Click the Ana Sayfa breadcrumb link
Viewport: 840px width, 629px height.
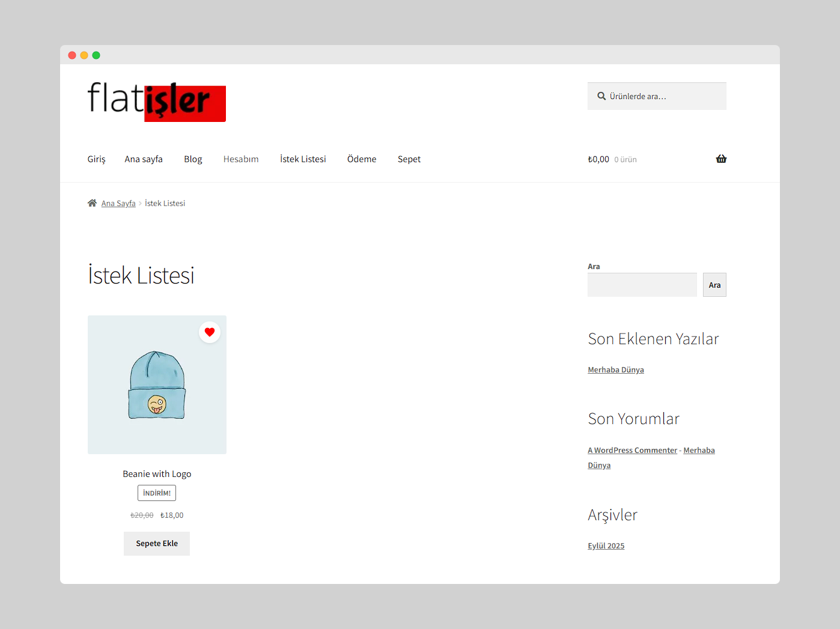tap(118, 202)
